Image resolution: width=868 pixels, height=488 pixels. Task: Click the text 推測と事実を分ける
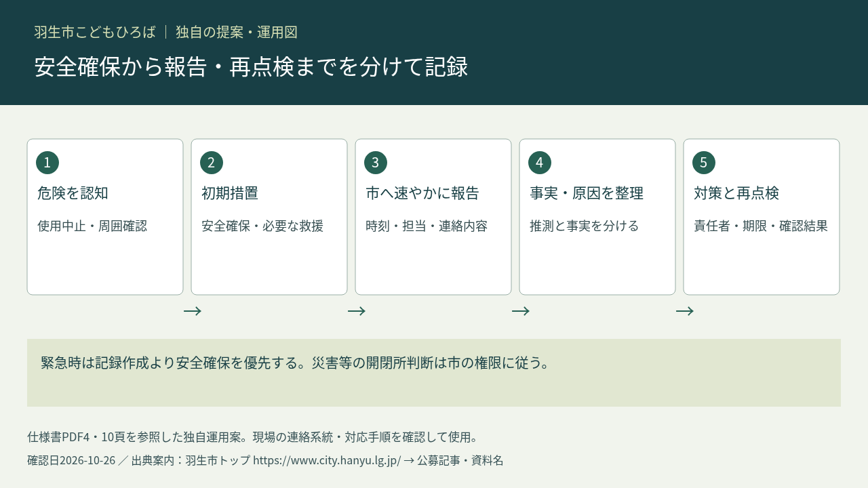[x=585, y=226]
